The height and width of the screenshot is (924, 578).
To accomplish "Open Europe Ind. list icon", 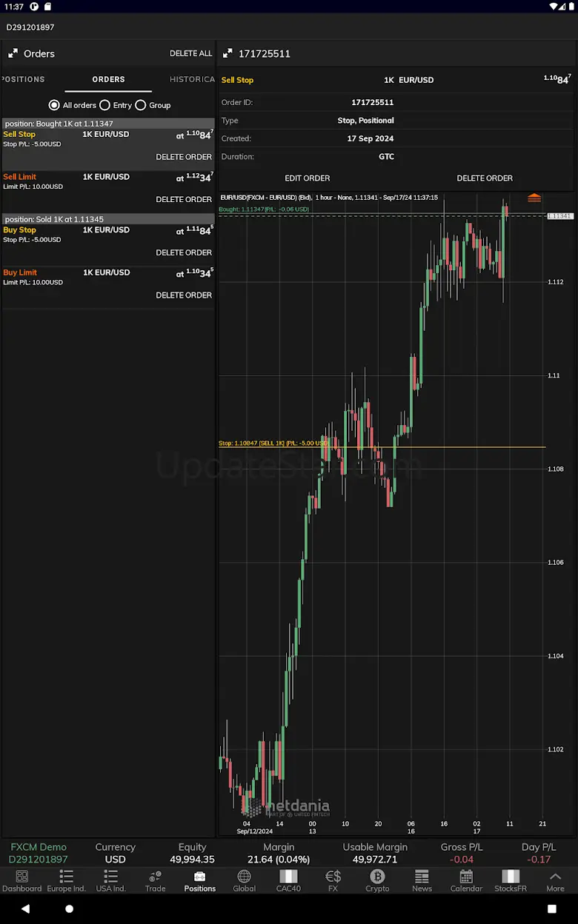I will pyautogui.click(x=67, y=877).
